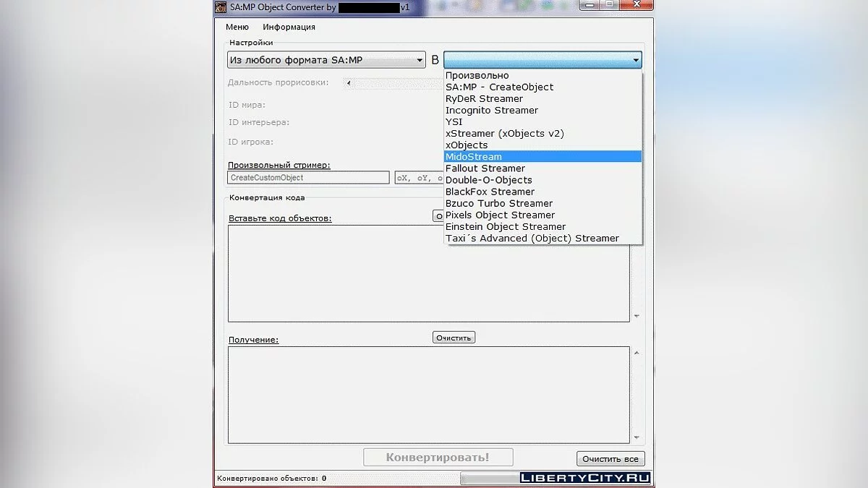Click the draw distance slider's left arrow
Image resolution: width=868 pixels, height=488 pixels.
(349, 83)
